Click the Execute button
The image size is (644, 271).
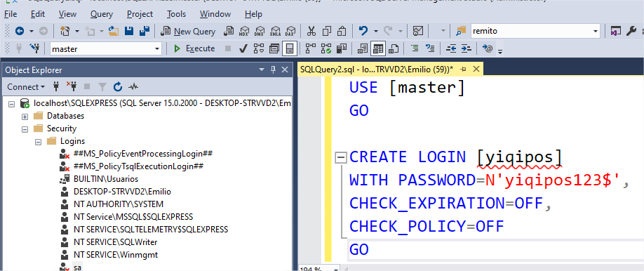194,48
